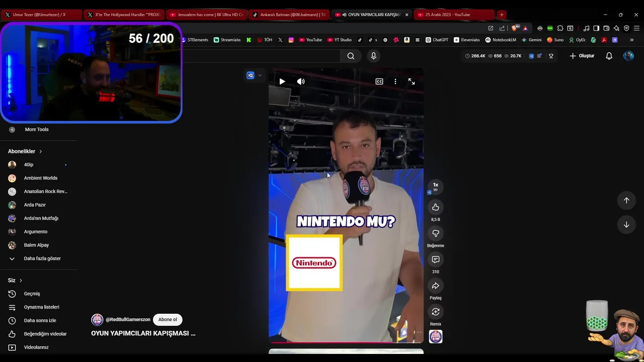The width and height of the screenshot is (644, 362).
Task: Open the NotebookLM bookmark
Action: 501,40
